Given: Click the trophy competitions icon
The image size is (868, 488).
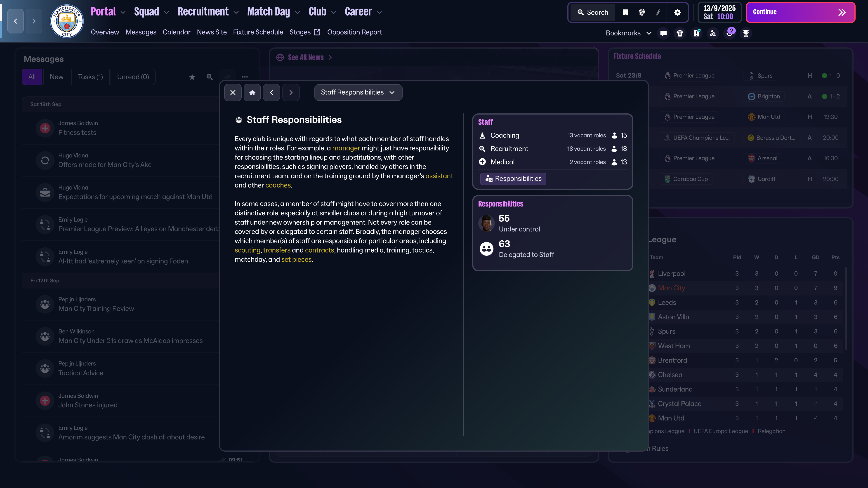Looking at the screenshot, I should [x=746, y=33].
